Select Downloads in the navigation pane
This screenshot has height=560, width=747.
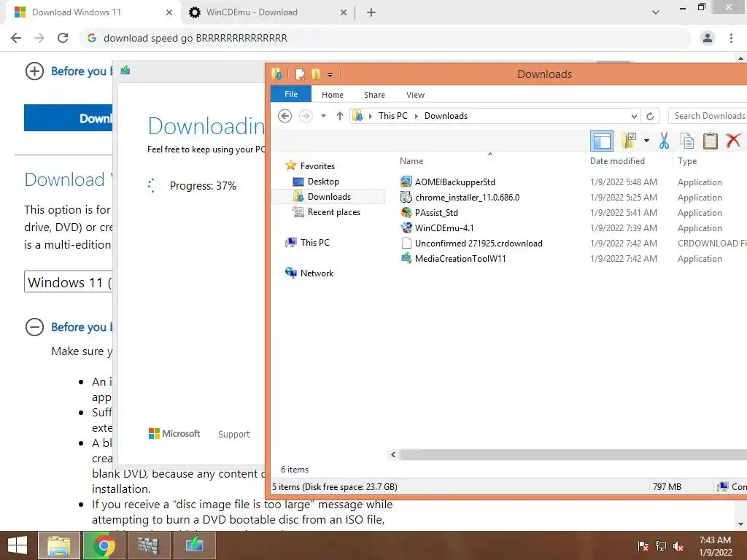click(x=329, y=197)
